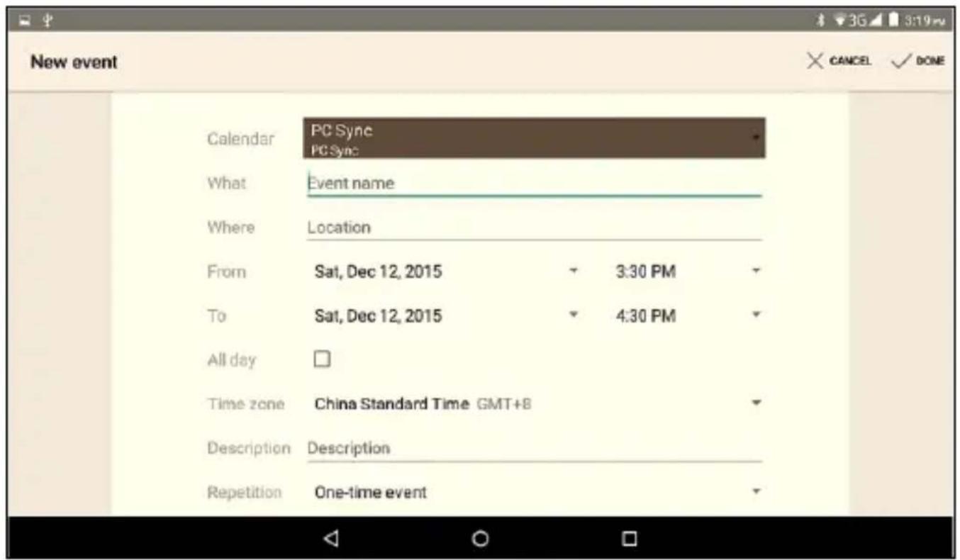Tap the Repetition field label

tap(245, 492)
